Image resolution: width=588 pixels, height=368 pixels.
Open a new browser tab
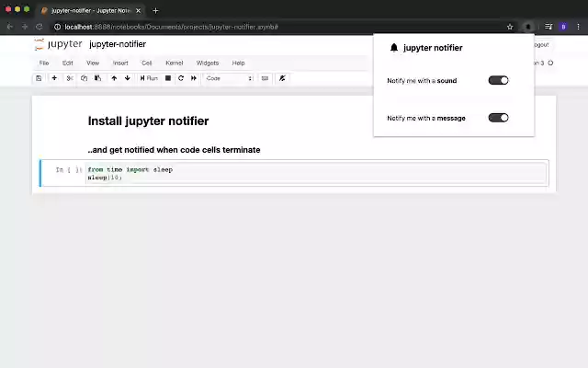(x=155, y=11)
